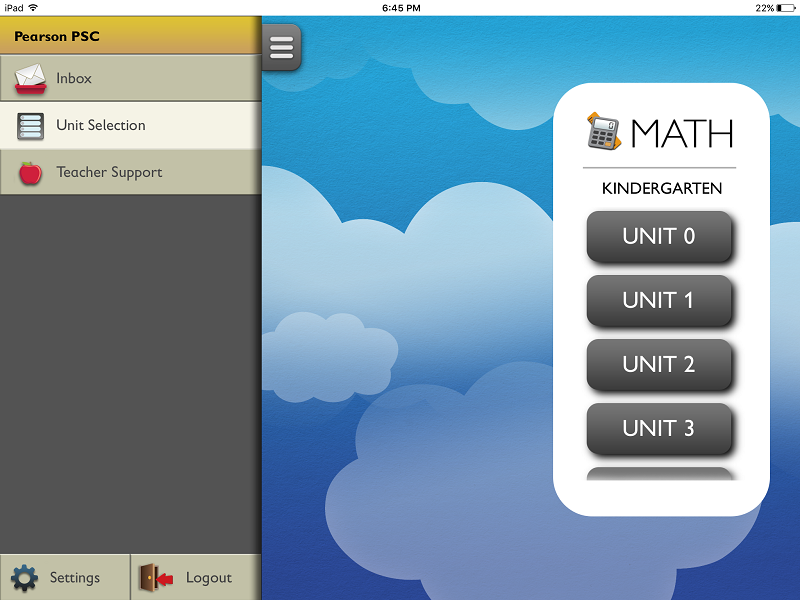Click the battery status icon
Viewport: 800px width, 600px height.
[x=786, y=8]
